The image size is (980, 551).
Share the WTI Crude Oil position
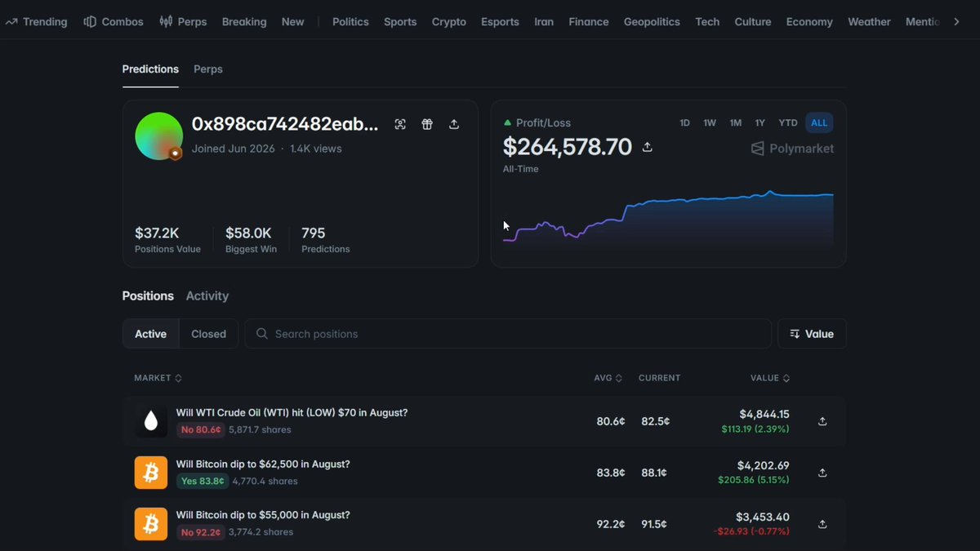(822, 421)
